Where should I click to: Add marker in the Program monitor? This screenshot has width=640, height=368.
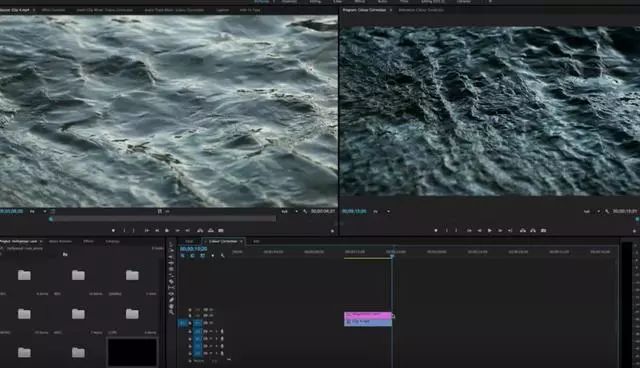coord(436,231)
